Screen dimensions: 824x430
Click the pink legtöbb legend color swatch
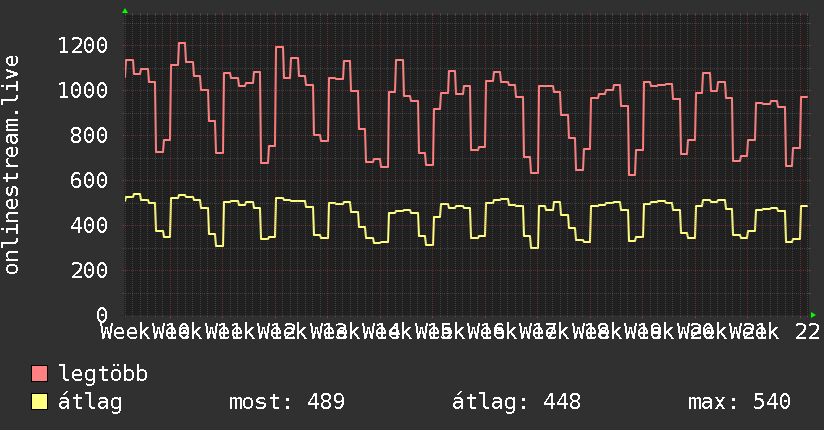[39, 373]
